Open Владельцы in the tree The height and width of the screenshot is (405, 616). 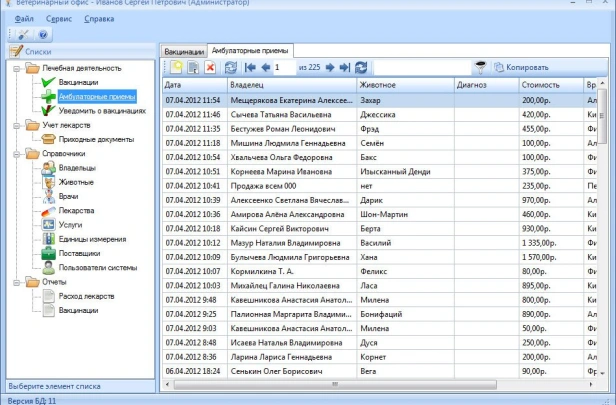(77, 169)
